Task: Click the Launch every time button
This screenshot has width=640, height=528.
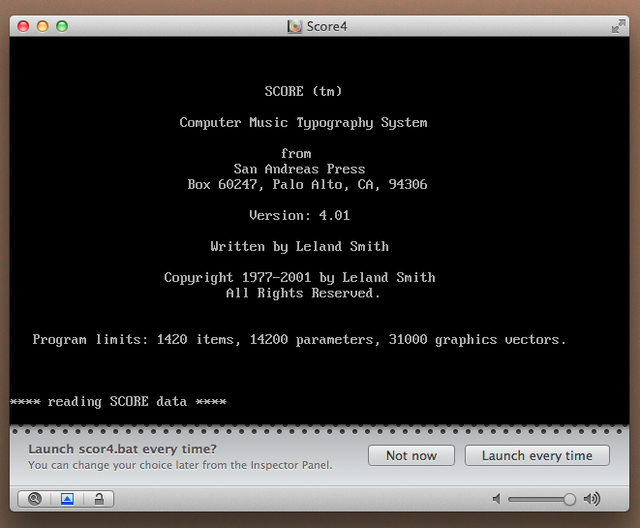Action: [x=537, y=455]
